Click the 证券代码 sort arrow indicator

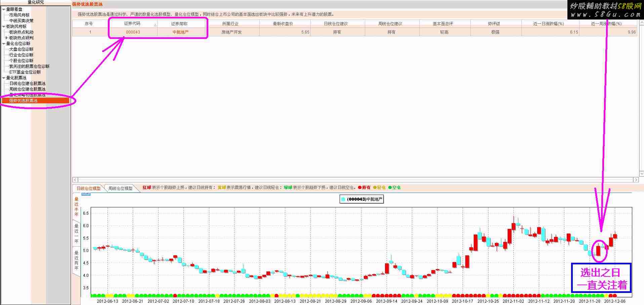tap(155, 25)
